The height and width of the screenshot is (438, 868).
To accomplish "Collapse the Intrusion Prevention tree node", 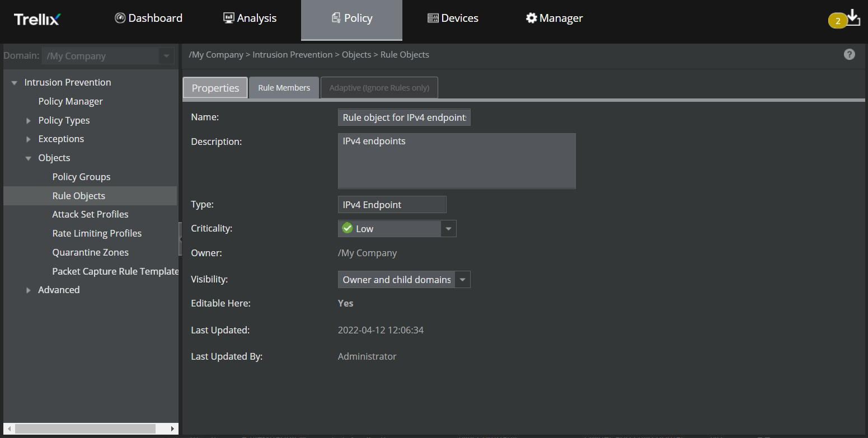I will coord(15,83).
